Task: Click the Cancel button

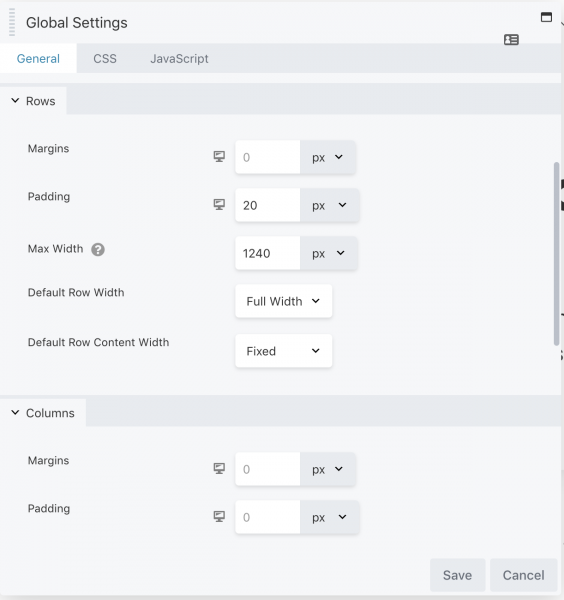Action: click(x=523, y=575)
